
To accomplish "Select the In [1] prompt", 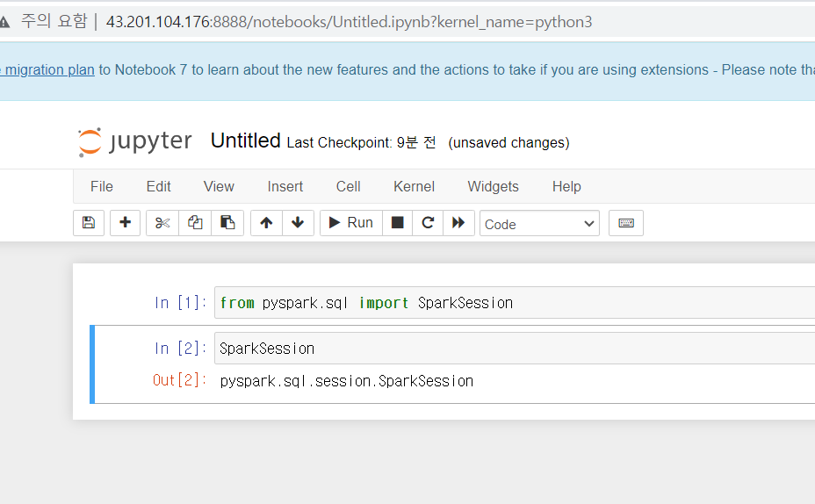I will click(x=180, y=302).
